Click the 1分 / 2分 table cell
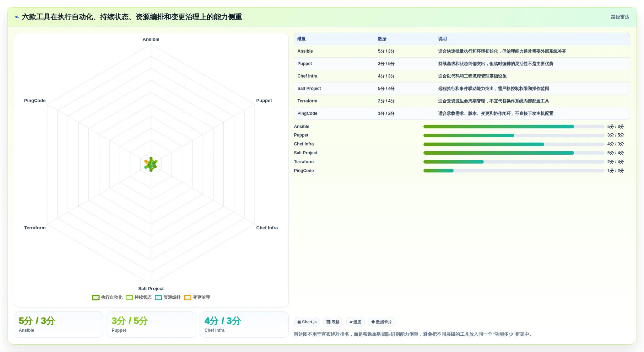Screen dimensions: 644x352 pos(386,113)
